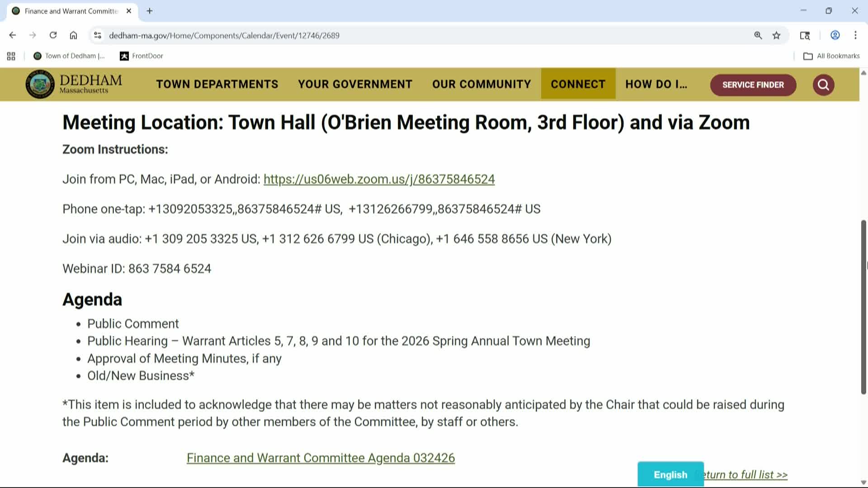Open the How Do I... menu
868x488 pixels.
[x=656, y=84]
